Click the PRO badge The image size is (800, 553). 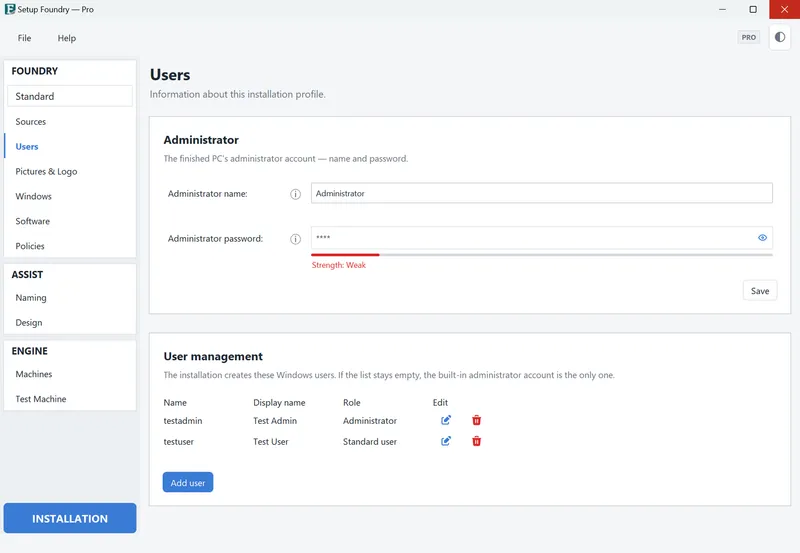pos(748,37)
